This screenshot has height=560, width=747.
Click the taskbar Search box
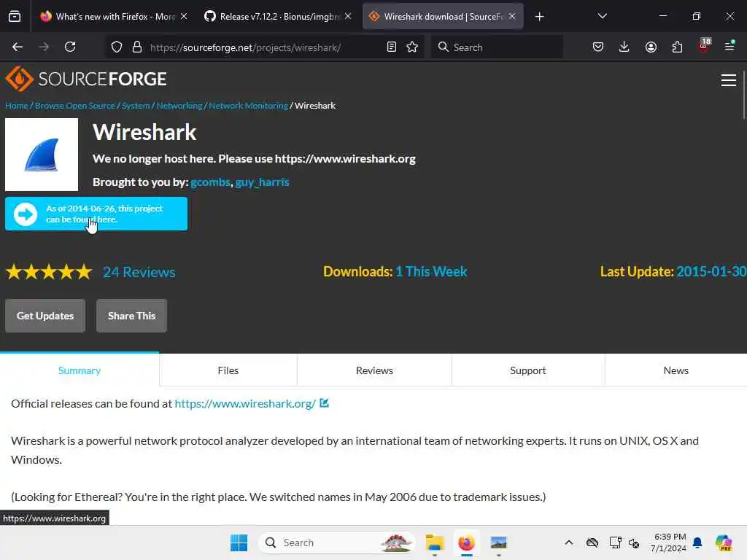pos(337,542)
